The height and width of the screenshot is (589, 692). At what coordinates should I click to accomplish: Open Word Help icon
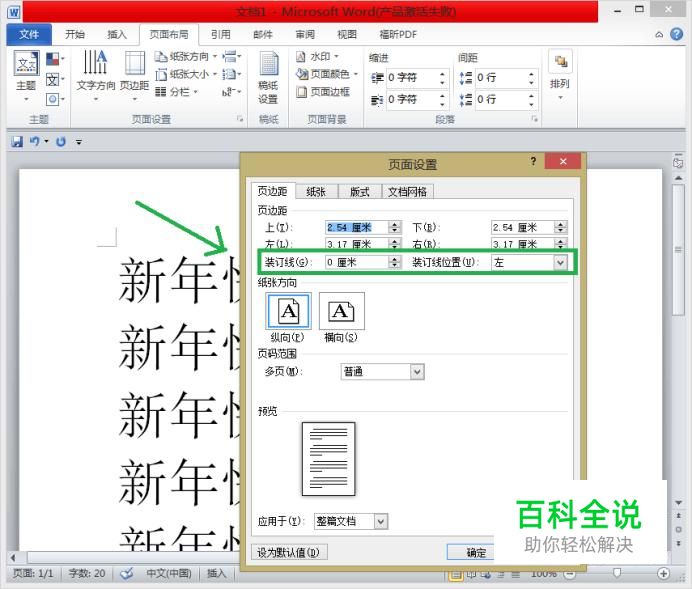point(676,34)
